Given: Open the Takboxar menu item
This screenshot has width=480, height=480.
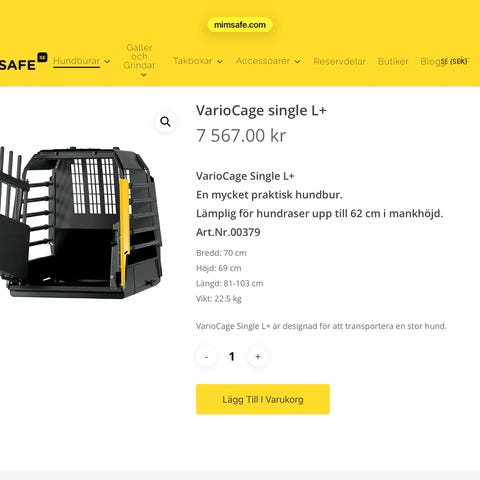Looking at the screenshot, I should click(193, 61).
